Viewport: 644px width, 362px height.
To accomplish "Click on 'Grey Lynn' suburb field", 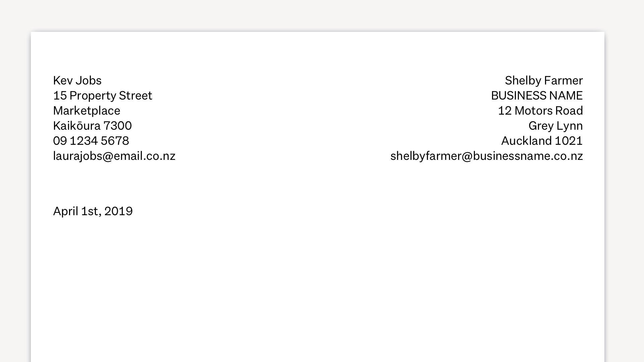I will (555, 125).
